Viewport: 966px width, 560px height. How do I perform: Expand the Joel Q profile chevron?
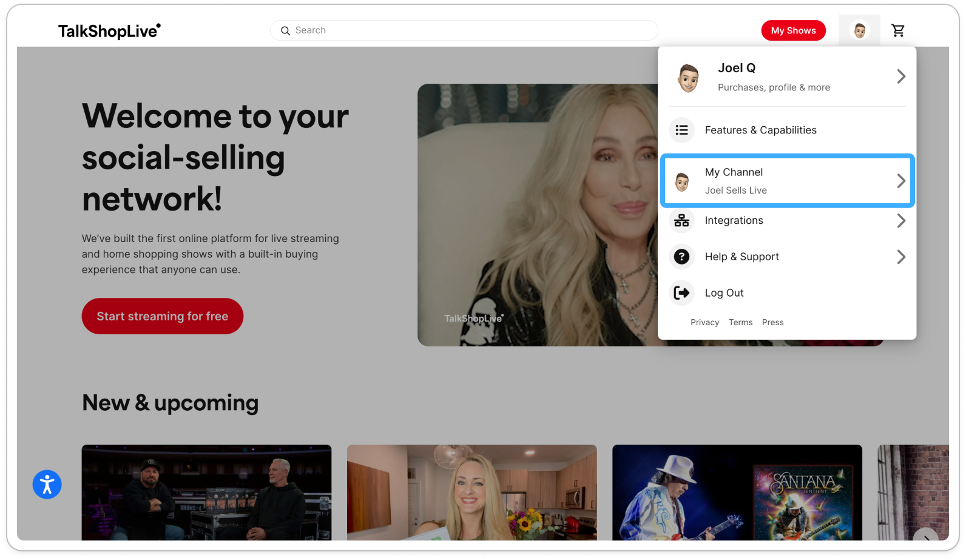point(901,76)
